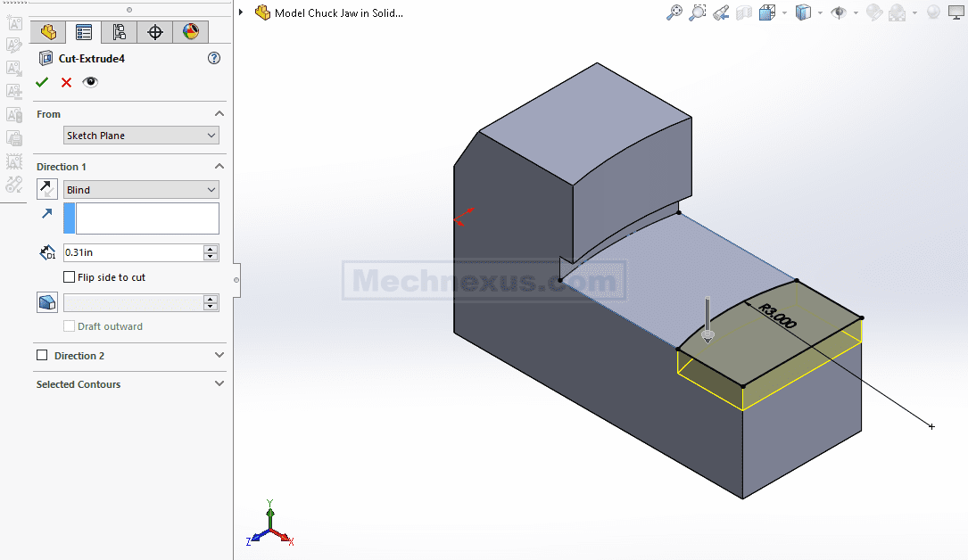This screenshot has width=968, height=560.
Task: Open the DimXpertManager crosshair tab
Action: click(x=155, y=32)
